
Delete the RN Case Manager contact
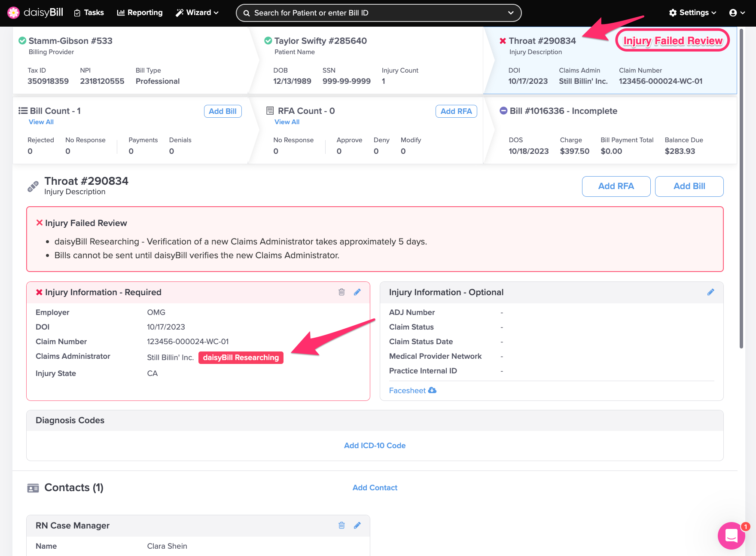pyautogui.click(x=341, y=525)
